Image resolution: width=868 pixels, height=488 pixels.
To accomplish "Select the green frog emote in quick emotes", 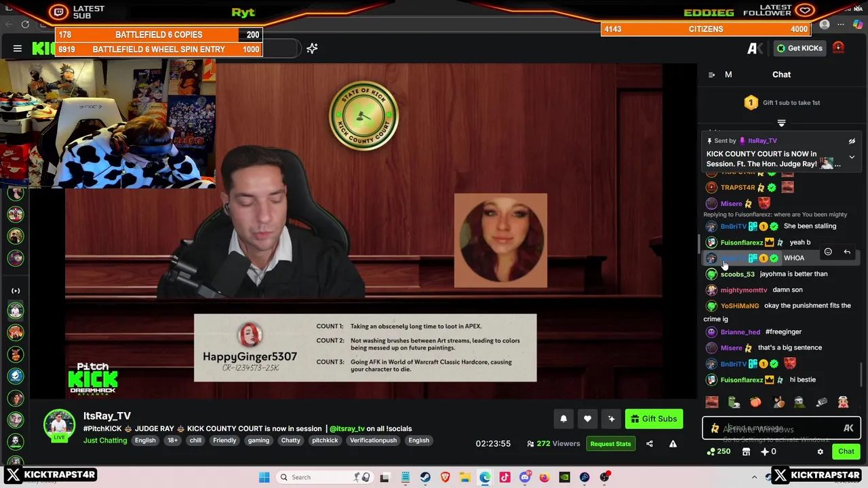I will click(734, 403).
